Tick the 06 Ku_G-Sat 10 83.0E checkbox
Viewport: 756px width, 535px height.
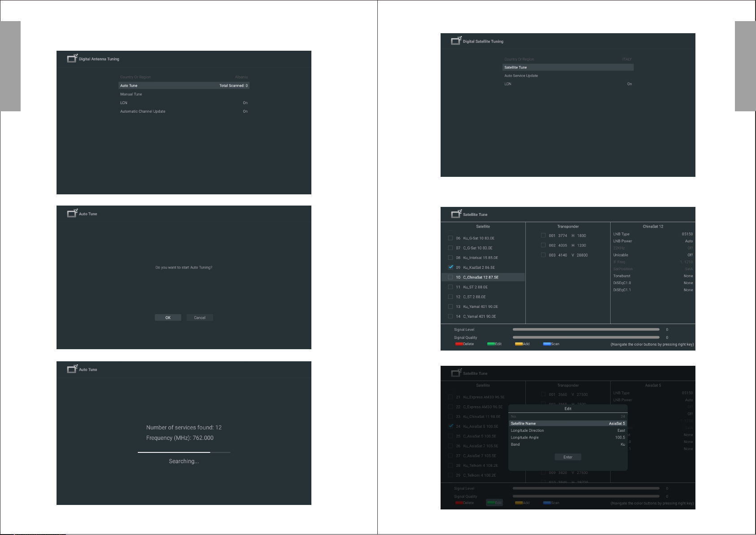[x=450, y=238]
